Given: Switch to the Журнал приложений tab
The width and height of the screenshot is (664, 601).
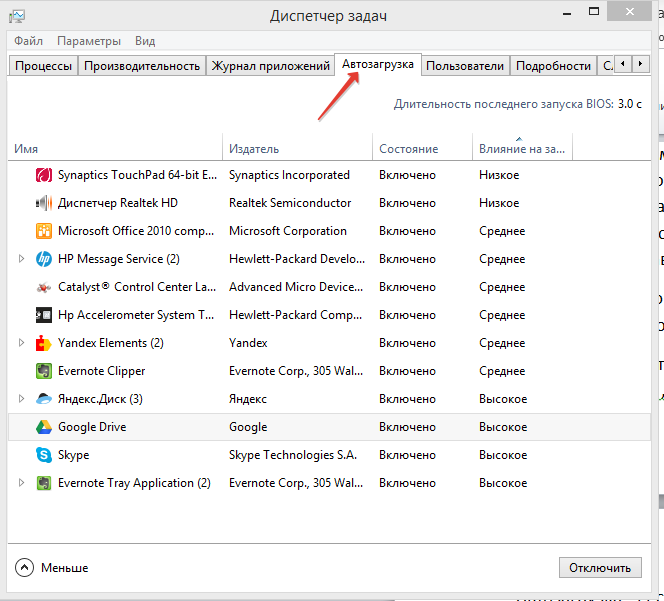Looking at the screenshot, I should pyautogui.click(x=271, y=66).
